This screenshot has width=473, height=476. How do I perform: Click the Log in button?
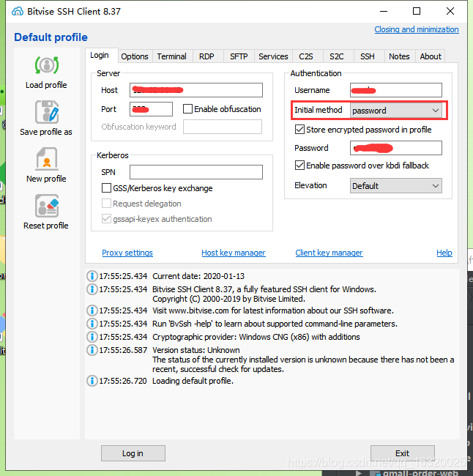click(x=133, y=453)
